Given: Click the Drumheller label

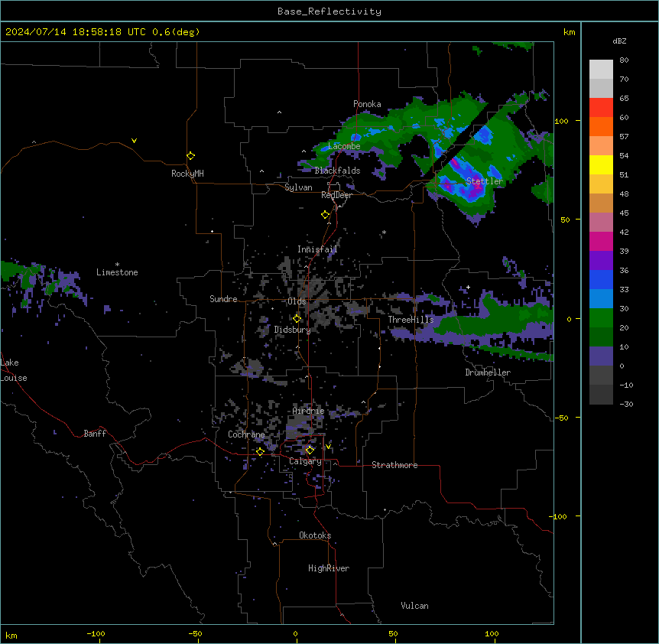Looking at the screenshot, I should pos(488,372).
